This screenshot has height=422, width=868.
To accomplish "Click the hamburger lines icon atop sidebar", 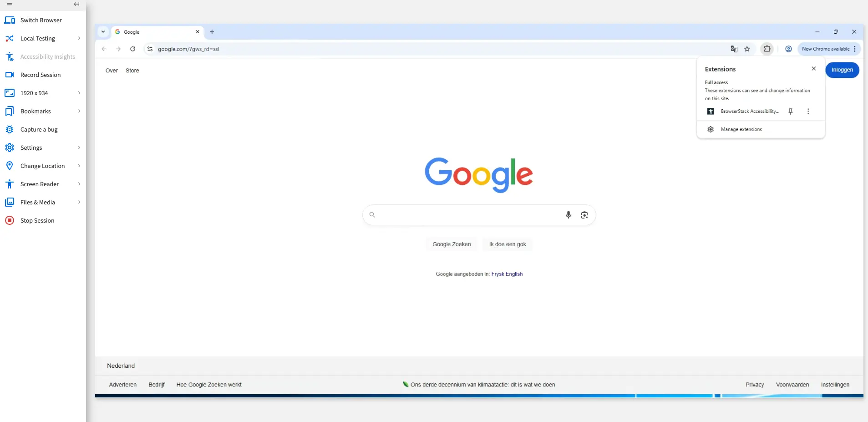I will click(x=10, y=4).
